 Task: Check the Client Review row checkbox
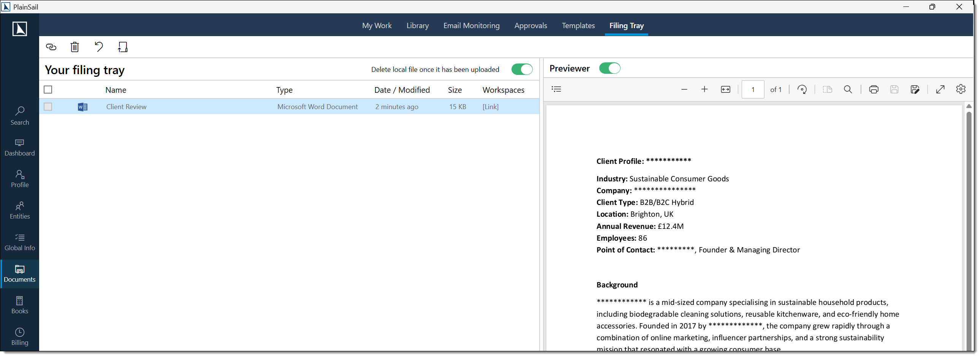point(48,107)
